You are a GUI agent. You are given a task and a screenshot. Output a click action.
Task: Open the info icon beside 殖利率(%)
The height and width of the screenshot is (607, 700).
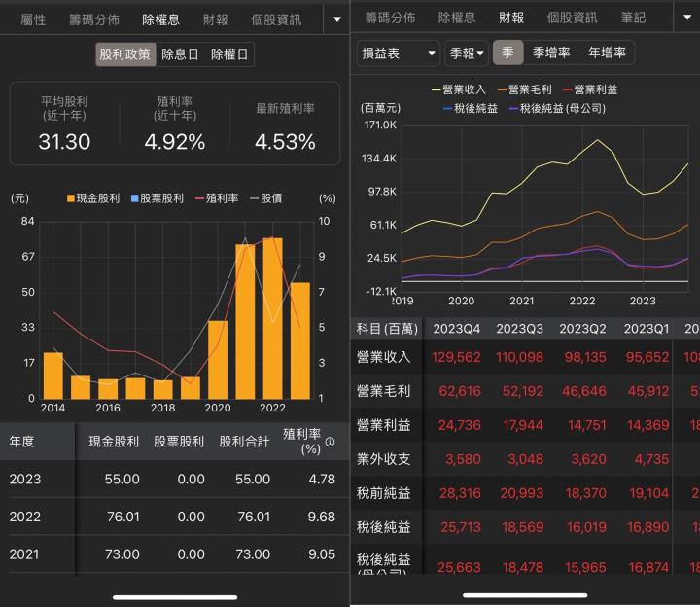(330, 442)
